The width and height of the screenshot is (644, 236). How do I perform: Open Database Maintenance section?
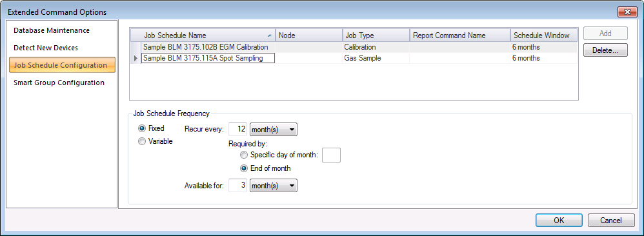point(52,31)
